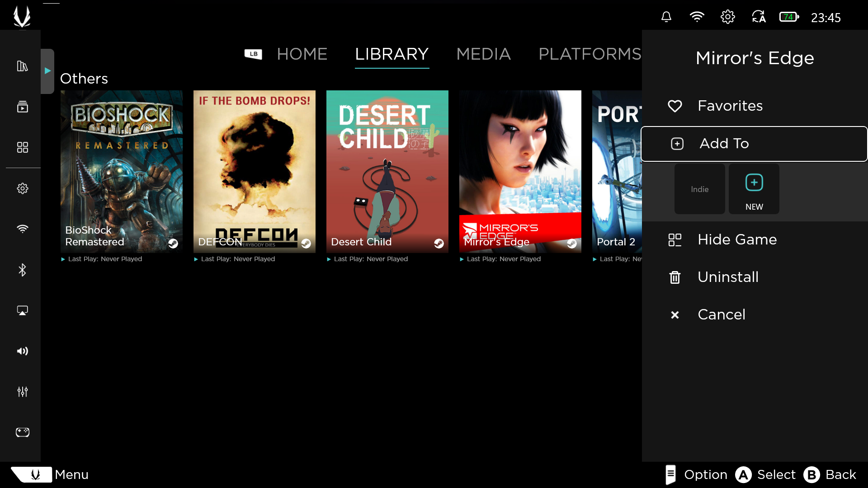Click language switch icon in top bar
The height and width of the screenshot is (488, 868).
click(x=759, y=17)
